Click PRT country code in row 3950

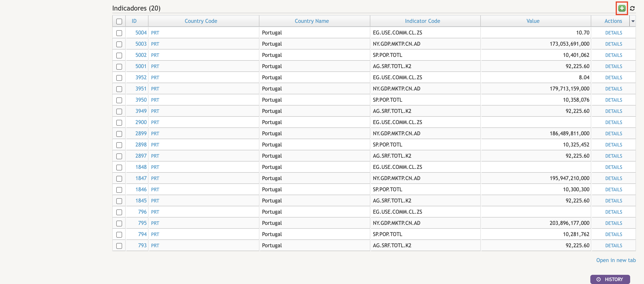(x=155, y=100)
